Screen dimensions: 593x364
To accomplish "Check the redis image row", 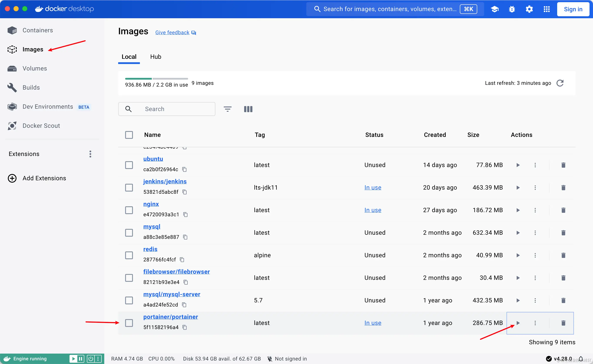I will [x=129, y=255].
